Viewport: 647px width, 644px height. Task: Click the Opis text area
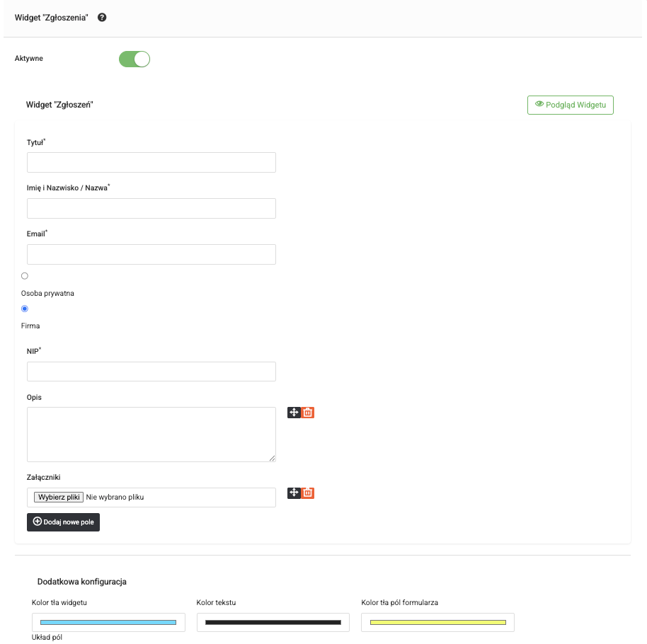[x=151, y=434]
